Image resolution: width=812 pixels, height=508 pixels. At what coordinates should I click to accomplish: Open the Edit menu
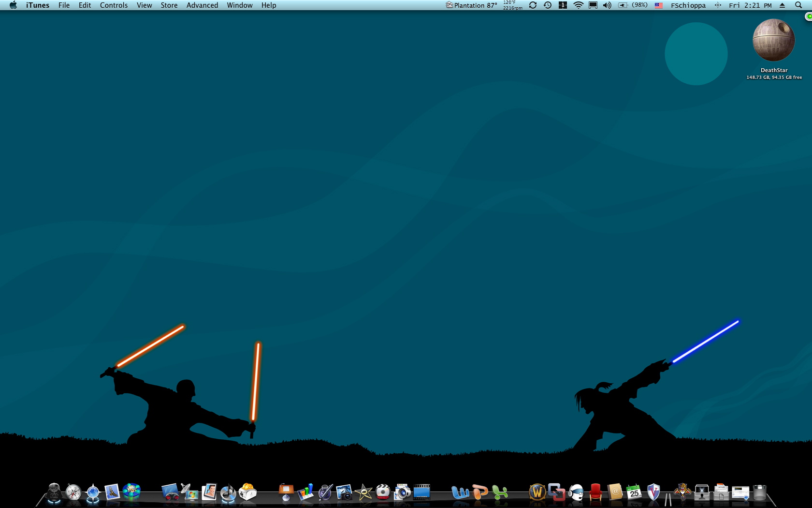[85, 5]
